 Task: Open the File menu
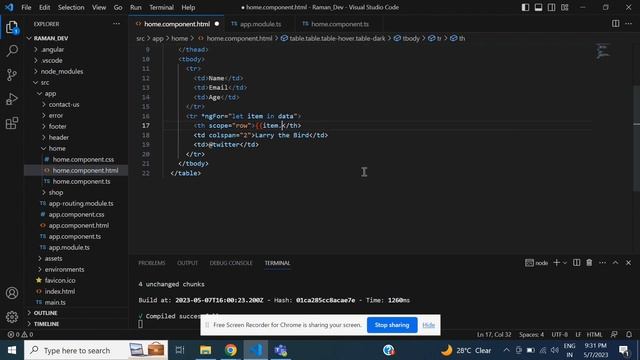[x=26, y=7]
